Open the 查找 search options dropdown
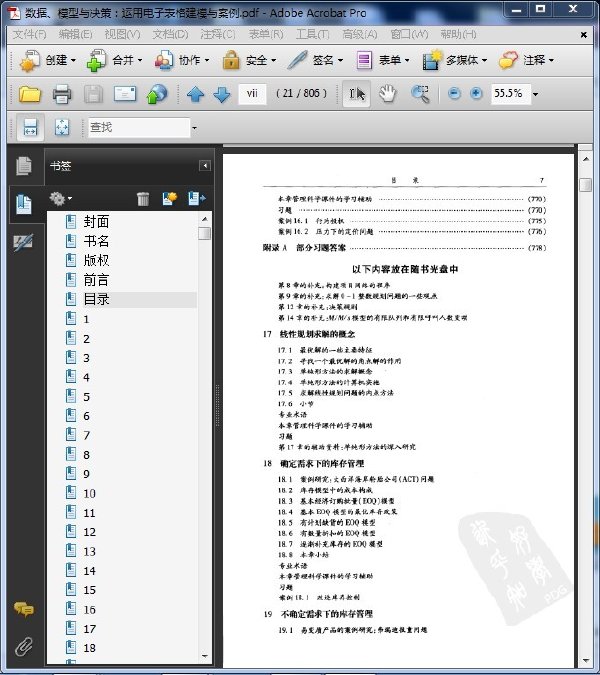 click(194, 128)
